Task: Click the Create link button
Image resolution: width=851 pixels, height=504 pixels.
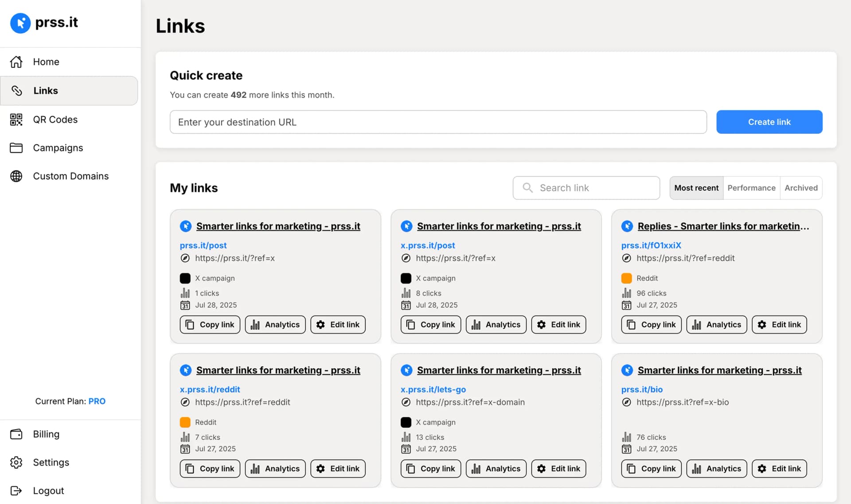Action: tap(769, 122)
